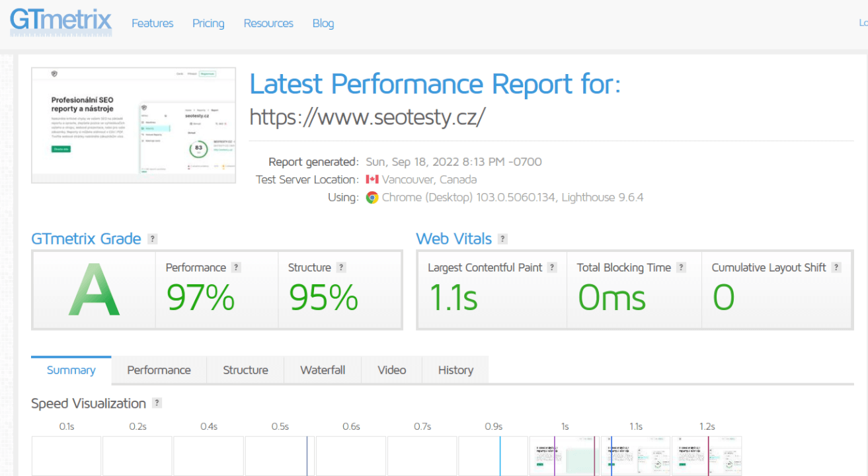Select the Summary tab
This screenshot has width=868, height=476.
[x=71, y=370]
